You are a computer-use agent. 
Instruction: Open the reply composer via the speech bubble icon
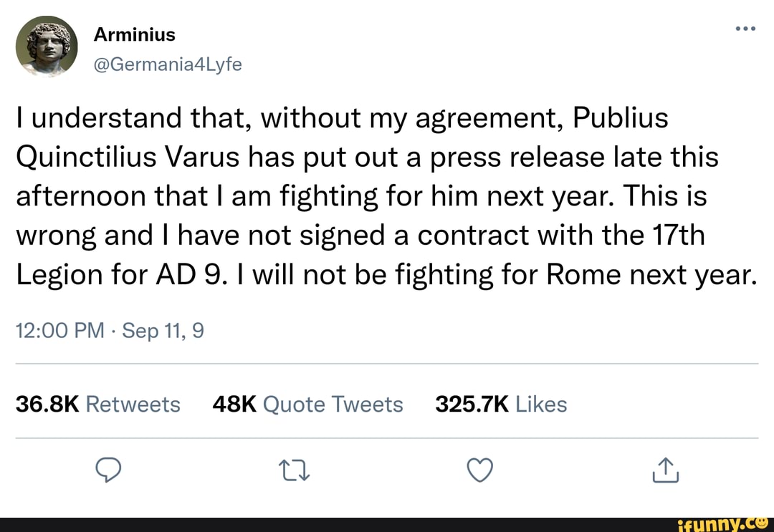[x=109, y=470]
